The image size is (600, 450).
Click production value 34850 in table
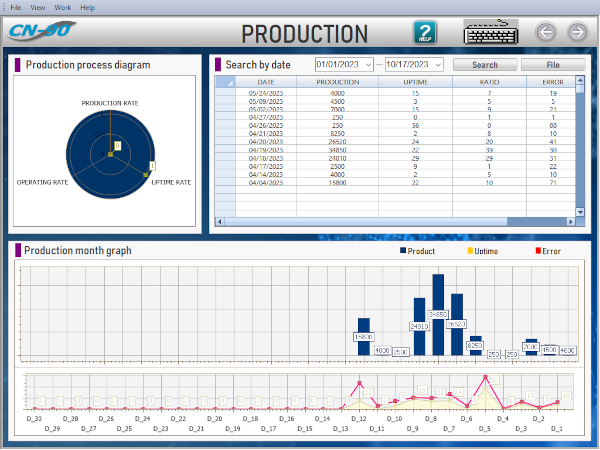pos(338,150)
